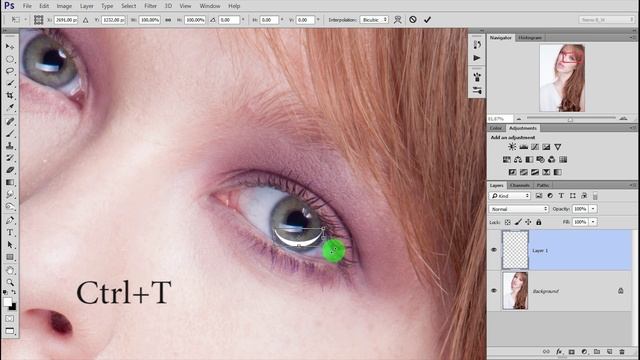Select the Crop tool
This screenshot has height=360, width=640.
10,96
